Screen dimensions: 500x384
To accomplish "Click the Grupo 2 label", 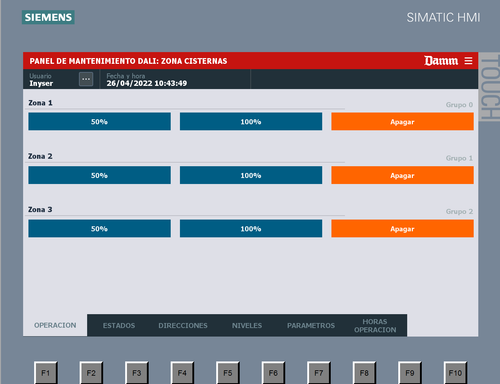I will tap(459, 211).
